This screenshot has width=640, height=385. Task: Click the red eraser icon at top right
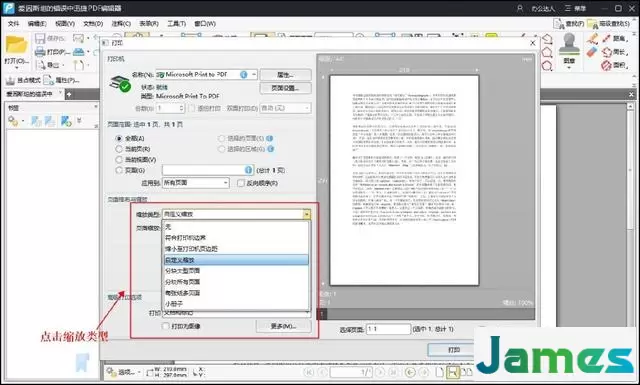(591, 52)
